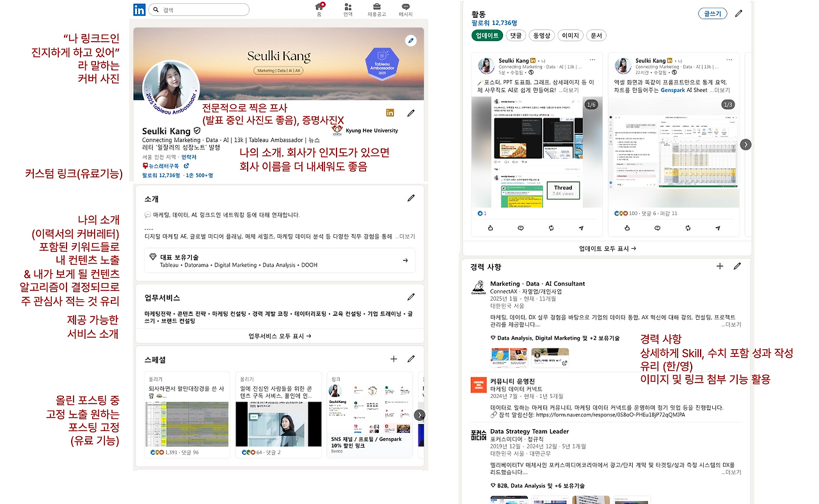819x504 pixels.
Task: Edit the cover photo with the pencil icon
Action: [x=411, y=40]
